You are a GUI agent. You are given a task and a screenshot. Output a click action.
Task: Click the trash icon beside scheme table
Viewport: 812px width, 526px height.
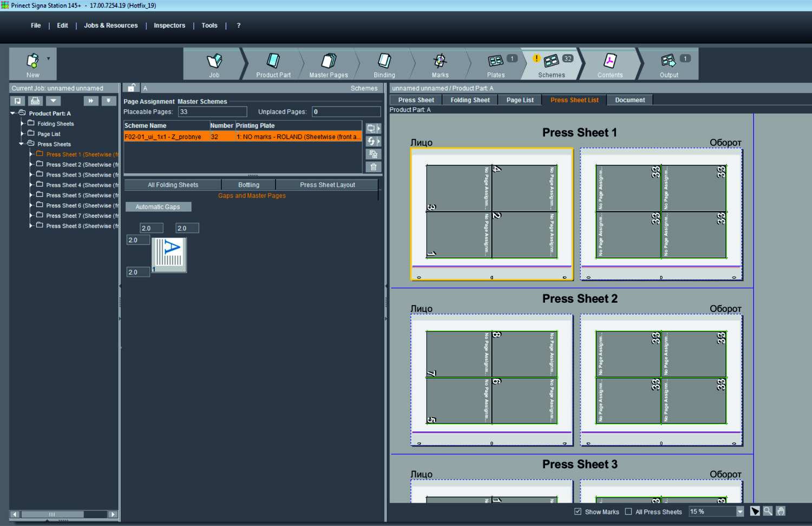373,167
